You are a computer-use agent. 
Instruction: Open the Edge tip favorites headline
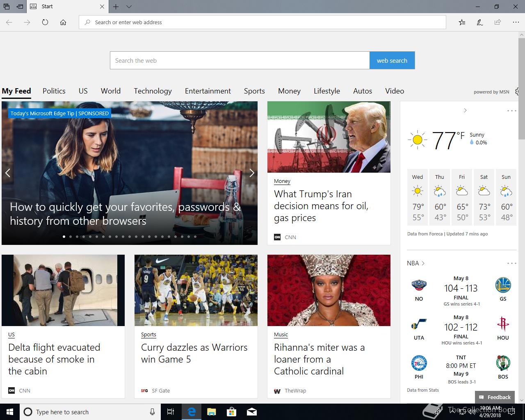pos(125,214)
